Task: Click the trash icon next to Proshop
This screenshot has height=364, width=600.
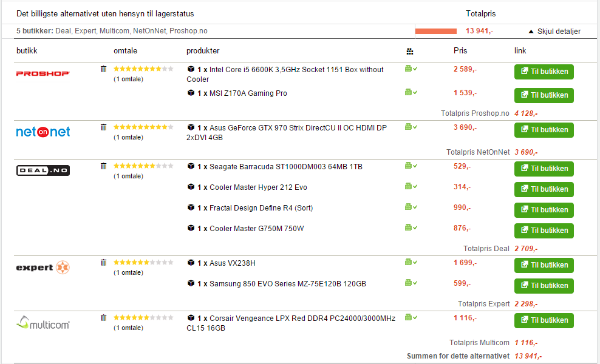Action: tap(103, 69)
